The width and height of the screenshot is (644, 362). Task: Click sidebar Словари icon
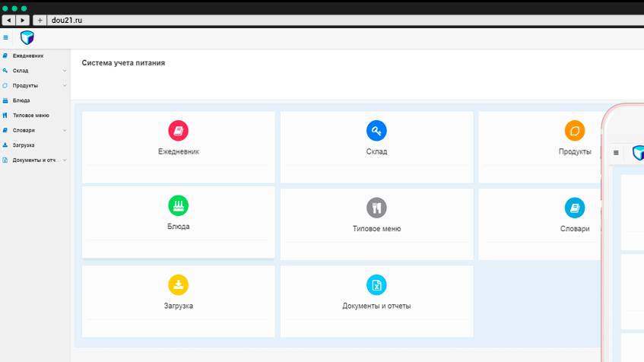(x=5, y=130)
